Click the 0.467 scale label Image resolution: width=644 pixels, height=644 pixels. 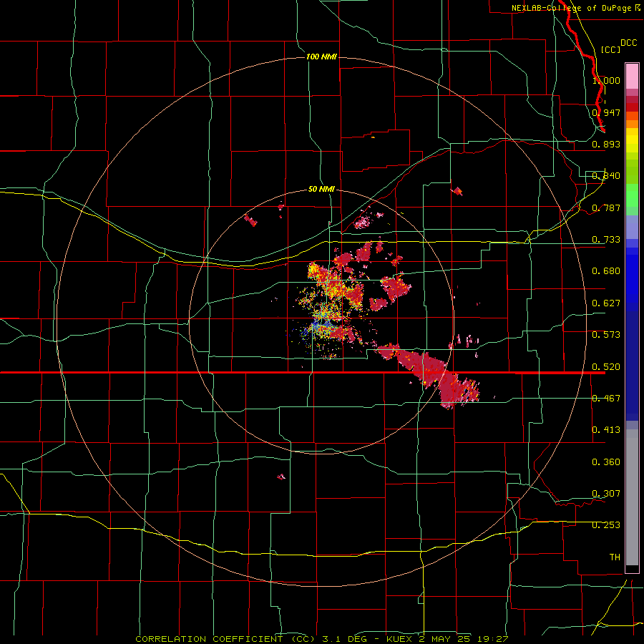[606, 399]
